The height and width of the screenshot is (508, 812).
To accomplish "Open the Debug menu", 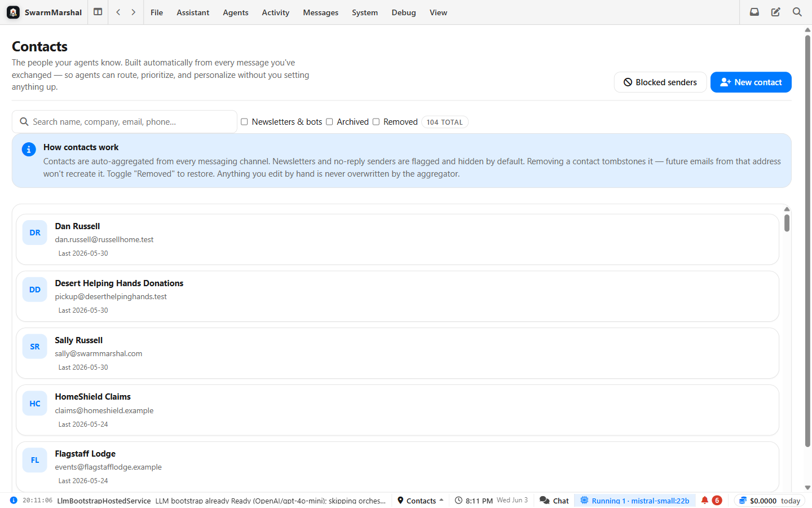I will point(404,12).
